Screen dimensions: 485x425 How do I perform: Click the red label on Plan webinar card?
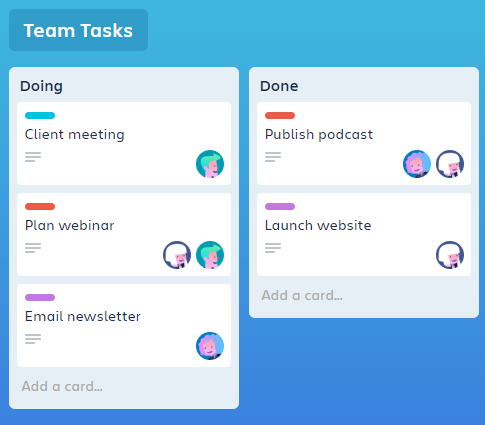click(40, 207)
